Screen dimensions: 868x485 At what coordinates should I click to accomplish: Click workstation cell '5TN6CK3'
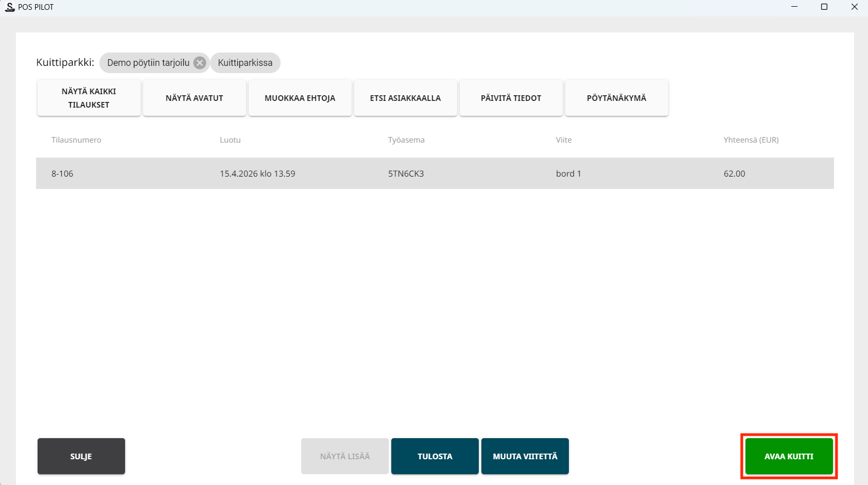pos(406,174)
